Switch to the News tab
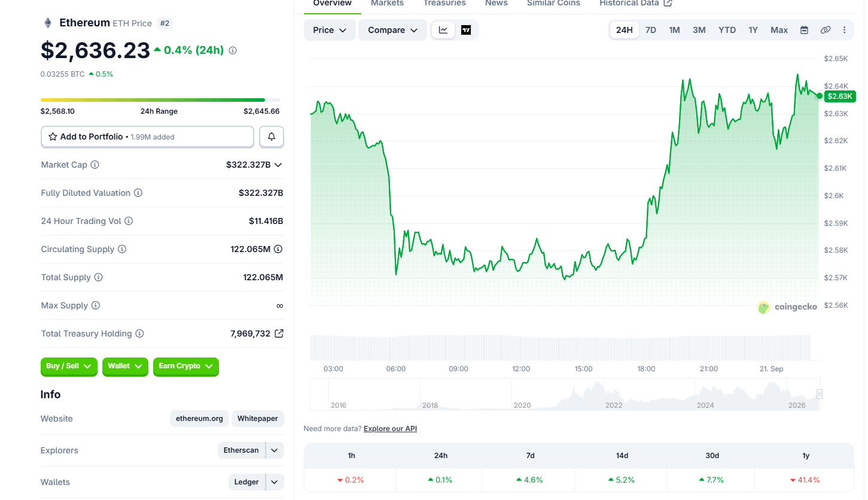This screenshot has width=868, height=500. point(497,4)
